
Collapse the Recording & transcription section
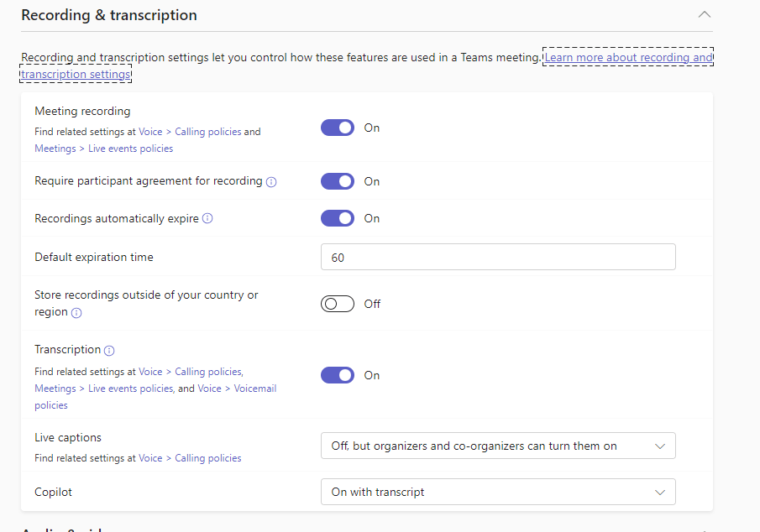click(x=705, y=15)
